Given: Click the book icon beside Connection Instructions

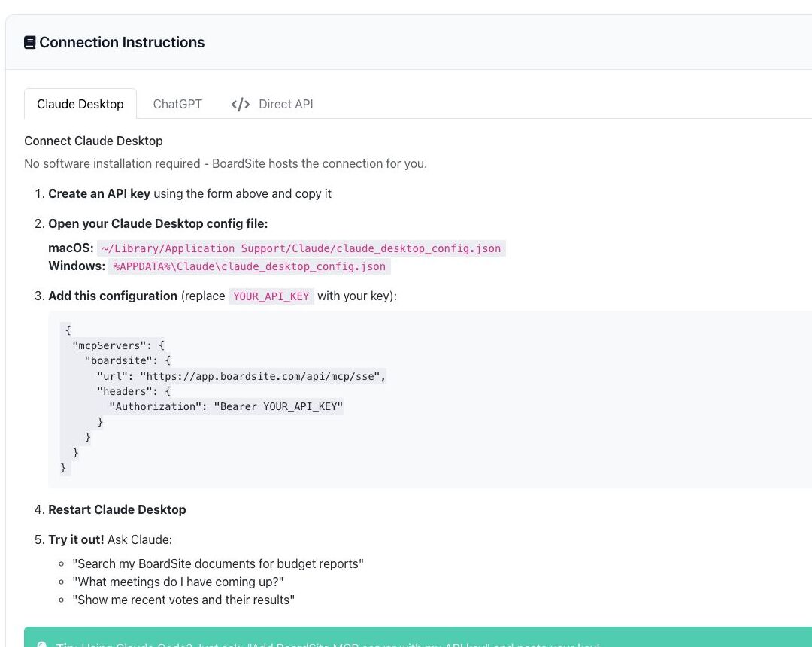Looking at the screenshot, I should (x=30, y=42).
